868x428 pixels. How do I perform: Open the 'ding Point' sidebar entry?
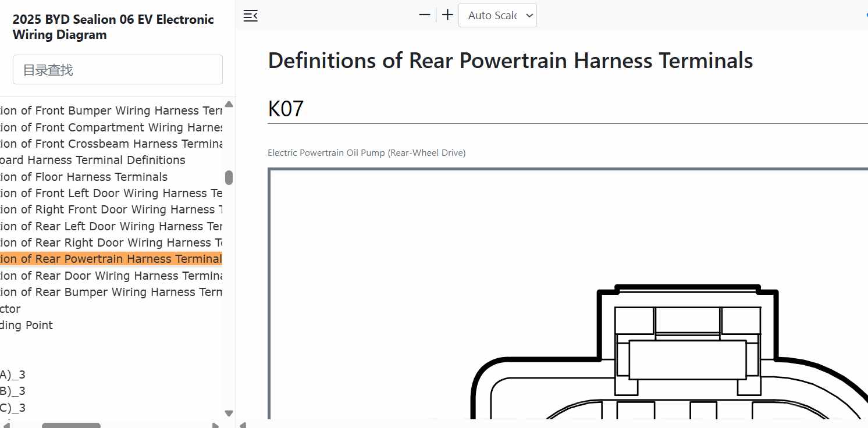tap(27, 325)
